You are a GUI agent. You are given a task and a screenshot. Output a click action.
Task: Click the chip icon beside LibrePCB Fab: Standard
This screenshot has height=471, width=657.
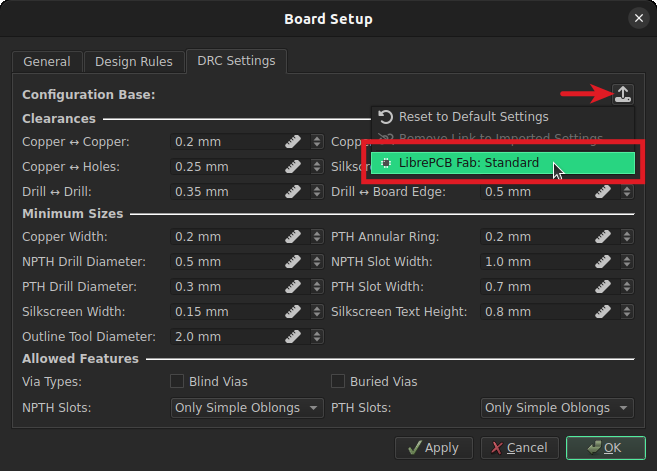pyautogui.click(x=386, y=163)
